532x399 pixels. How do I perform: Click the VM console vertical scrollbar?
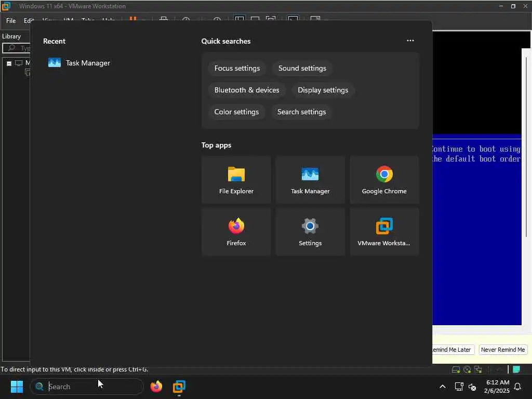[526, 147]
